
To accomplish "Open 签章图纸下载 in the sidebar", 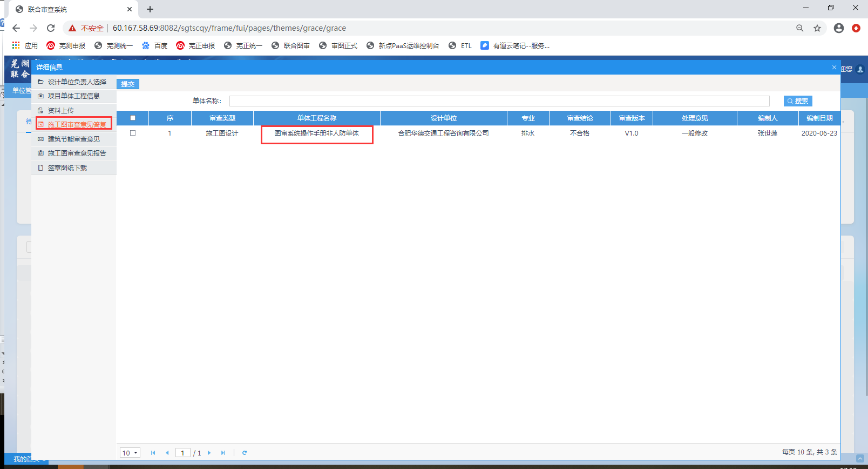I will coord(67,168).
